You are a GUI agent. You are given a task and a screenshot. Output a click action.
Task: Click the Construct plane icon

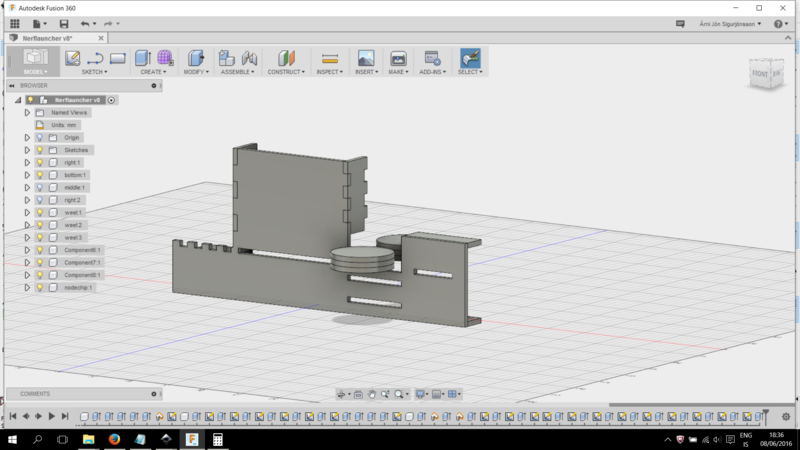[x=286, y=58]
